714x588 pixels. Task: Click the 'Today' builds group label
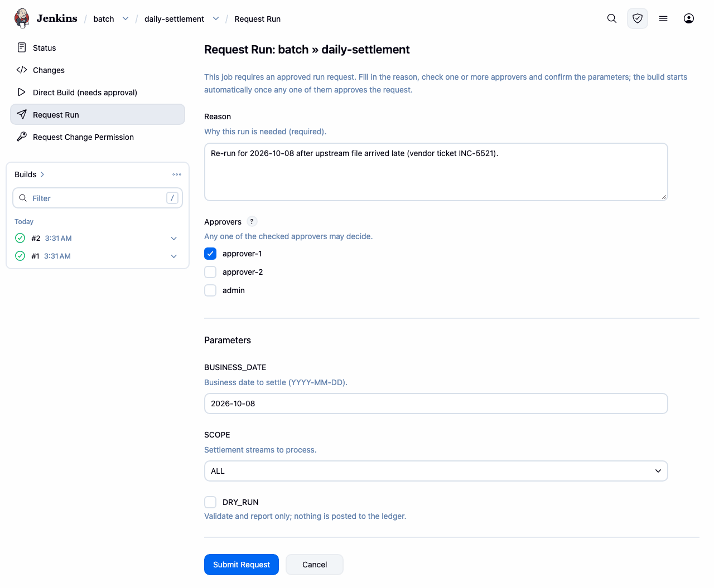click(24, 222)
